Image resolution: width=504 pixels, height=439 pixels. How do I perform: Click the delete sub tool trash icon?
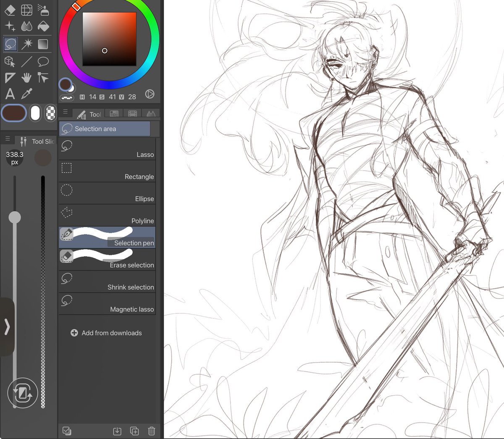[x=152, y=431]
